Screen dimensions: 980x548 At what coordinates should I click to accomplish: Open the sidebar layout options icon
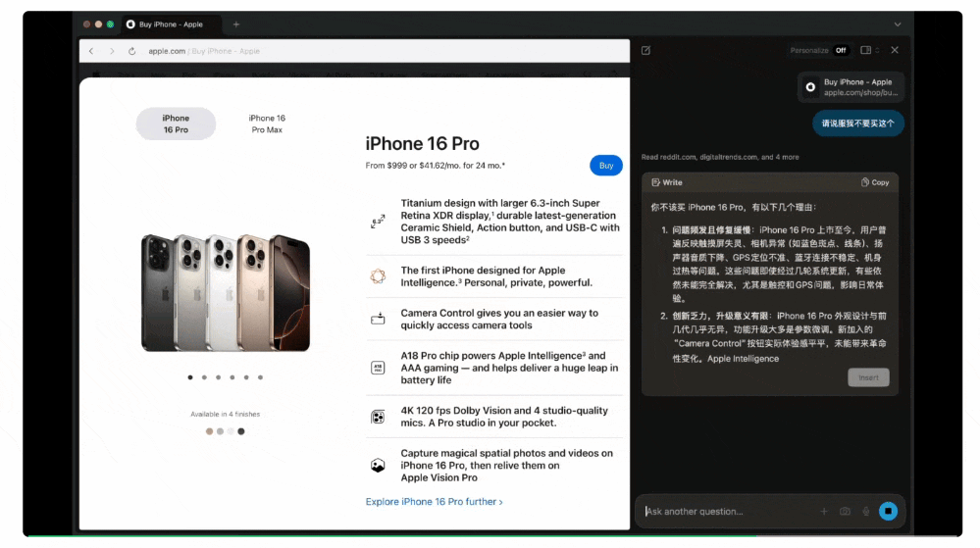click(x=865, y=50)
